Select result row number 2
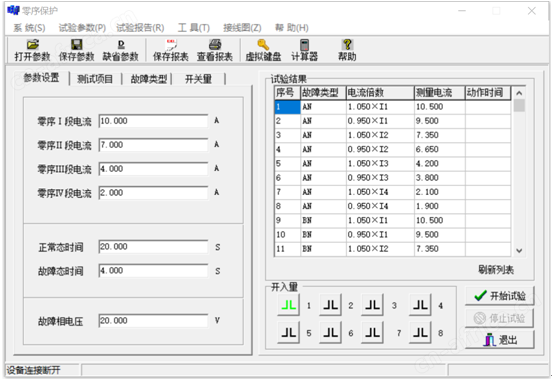Image resolution: width=552 pixels, height=384 pixels. point(393,121)
